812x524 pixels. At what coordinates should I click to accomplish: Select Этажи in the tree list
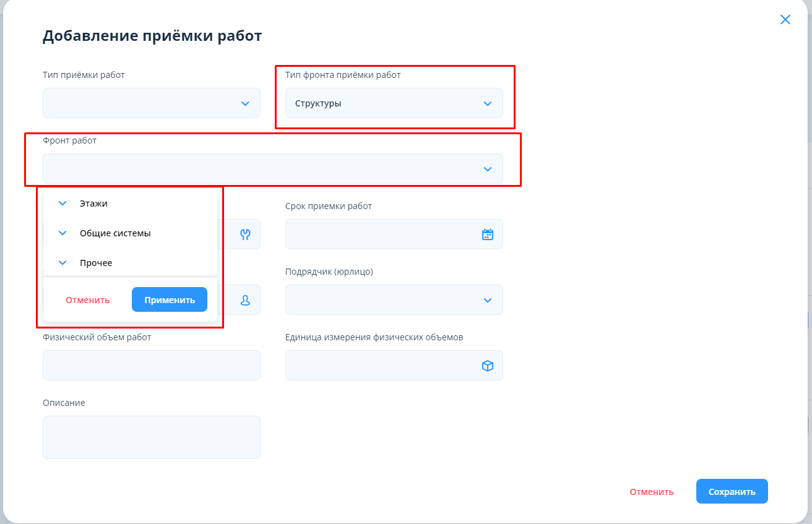pyautogui.click(x=93, y=204)
